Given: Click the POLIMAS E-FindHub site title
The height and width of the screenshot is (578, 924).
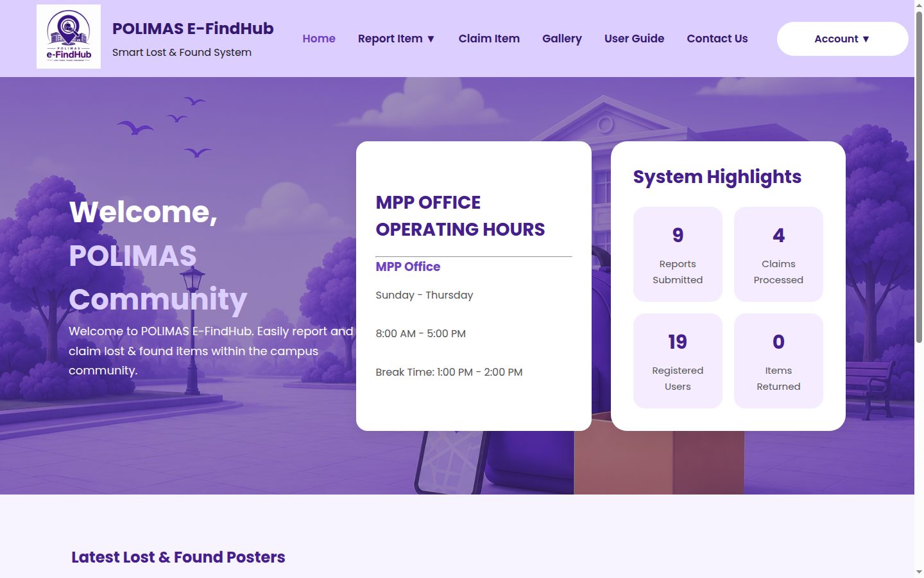Looking at the screenshot, I should click(x=193, y=28).
